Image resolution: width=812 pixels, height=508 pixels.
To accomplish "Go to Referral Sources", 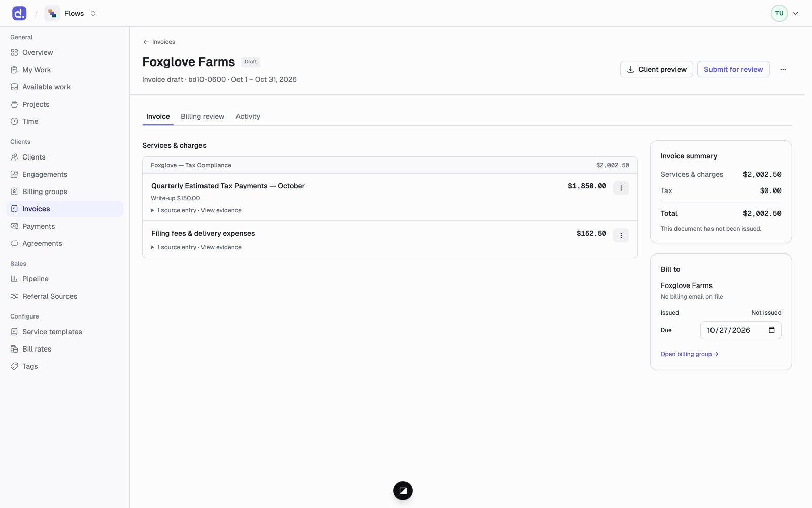I will [x=64, y=296].
